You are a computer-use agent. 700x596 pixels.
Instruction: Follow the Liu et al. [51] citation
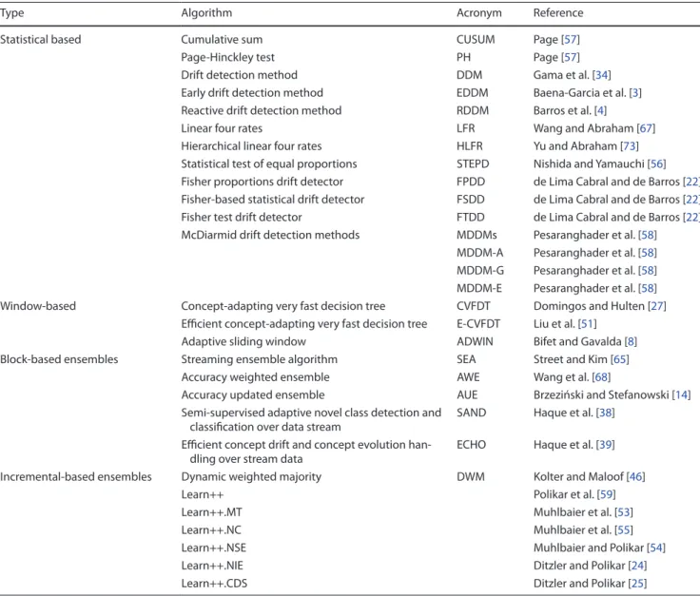pos(587,324)
